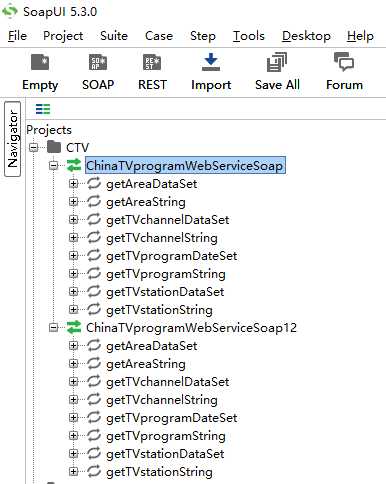The width and height of the screenshot is (386, 484).
Task: Expand first getTVprogramString operation
Action: pos(73,273)
